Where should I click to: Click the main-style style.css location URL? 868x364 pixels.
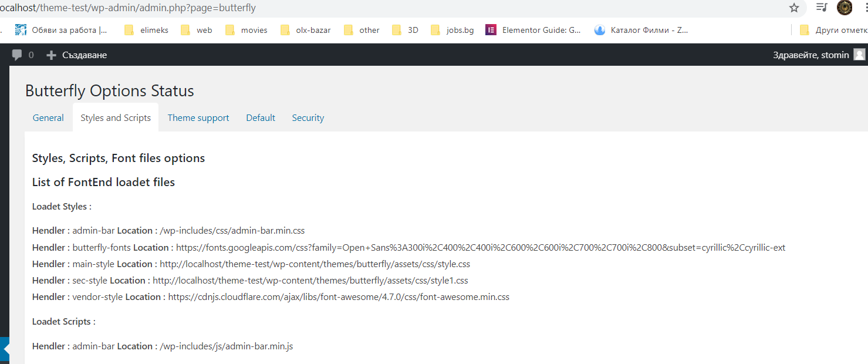tap(315, 264)
